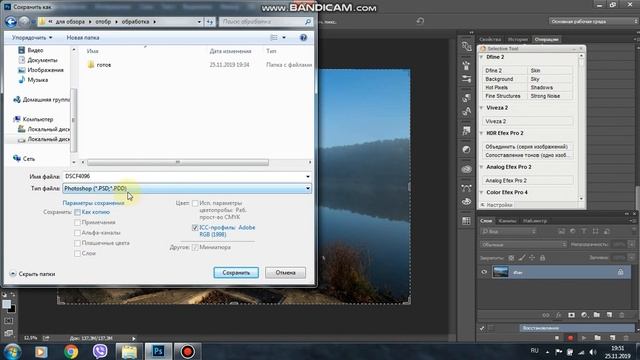Switch to the 'Свойства' tab

(x=490, y=40)
